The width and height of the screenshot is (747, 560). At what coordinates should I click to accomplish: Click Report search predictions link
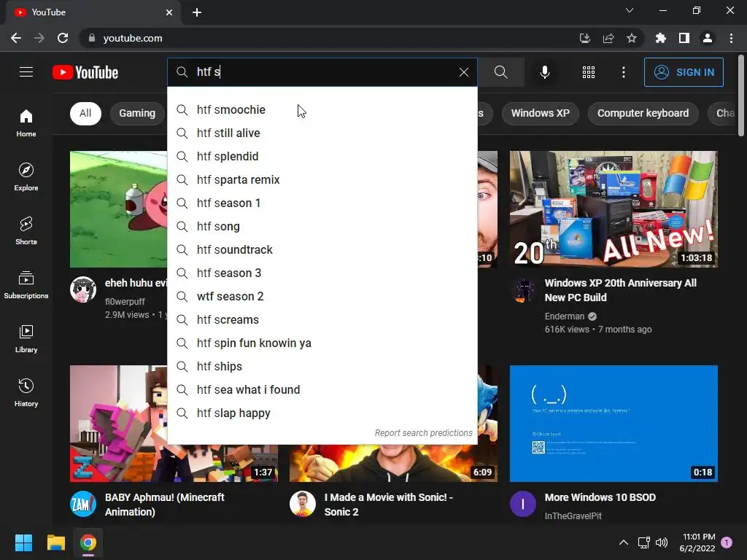click(x=424, y=433)
